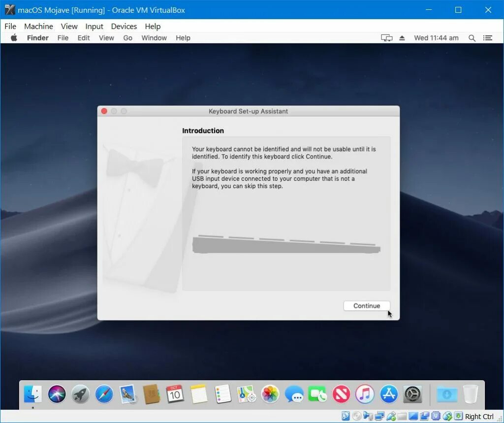Open the Trash in Dock

[471, 394]
